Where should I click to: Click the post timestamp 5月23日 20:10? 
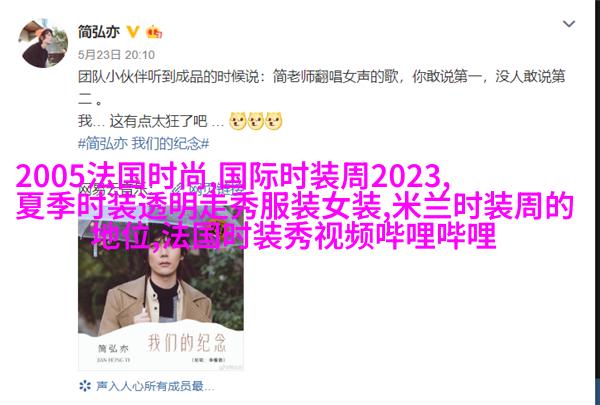tap(116, 55)
